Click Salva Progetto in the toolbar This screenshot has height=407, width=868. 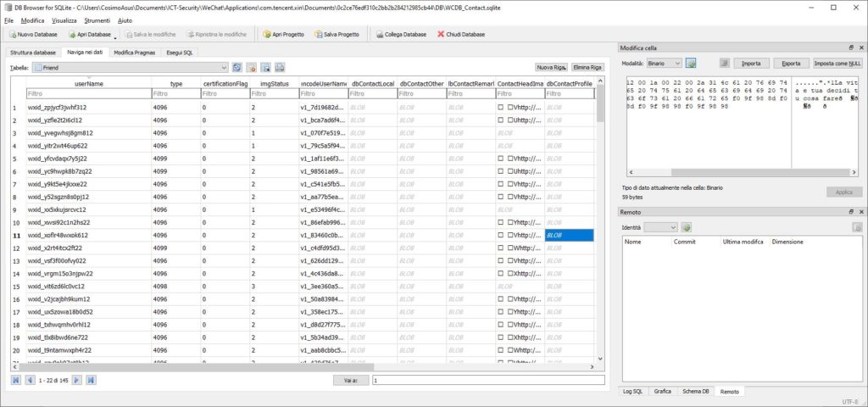[337, 34]
